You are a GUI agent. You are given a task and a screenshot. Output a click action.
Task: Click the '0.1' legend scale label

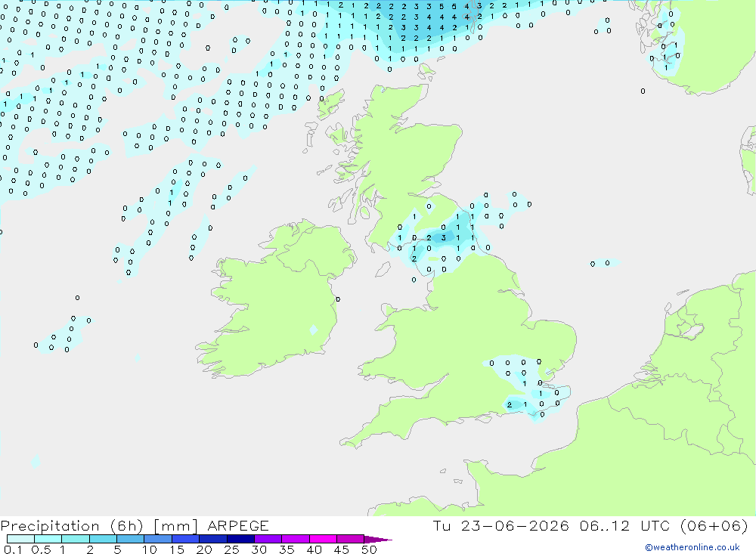pyautogui.click(x=13, y=549)
